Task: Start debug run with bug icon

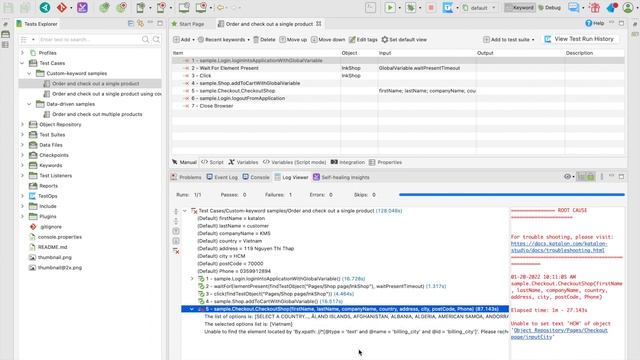Action: click(410, 7)
